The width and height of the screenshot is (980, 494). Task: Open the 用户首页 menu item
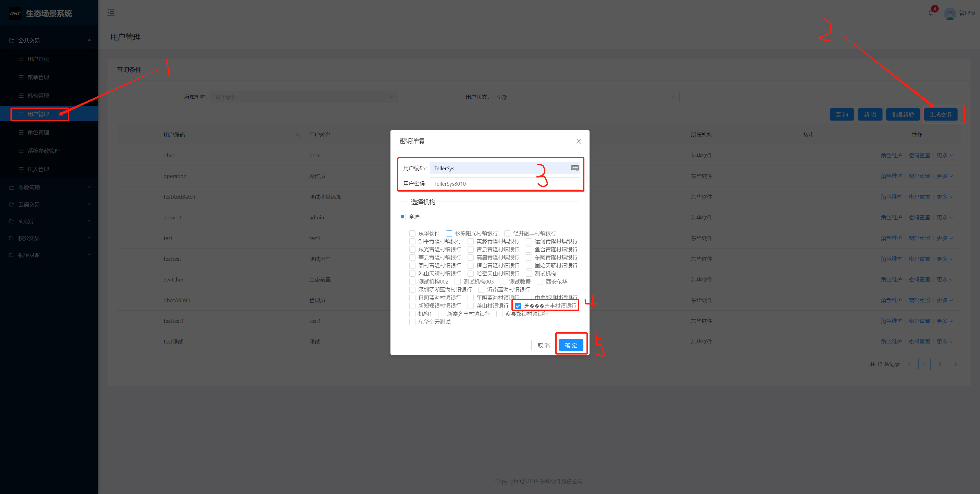[x=49, y=59]
